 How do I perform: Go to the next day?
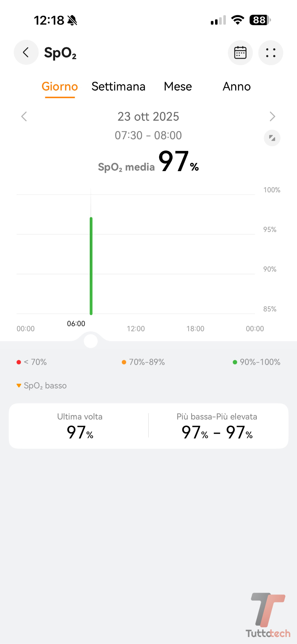pos(272,116)
